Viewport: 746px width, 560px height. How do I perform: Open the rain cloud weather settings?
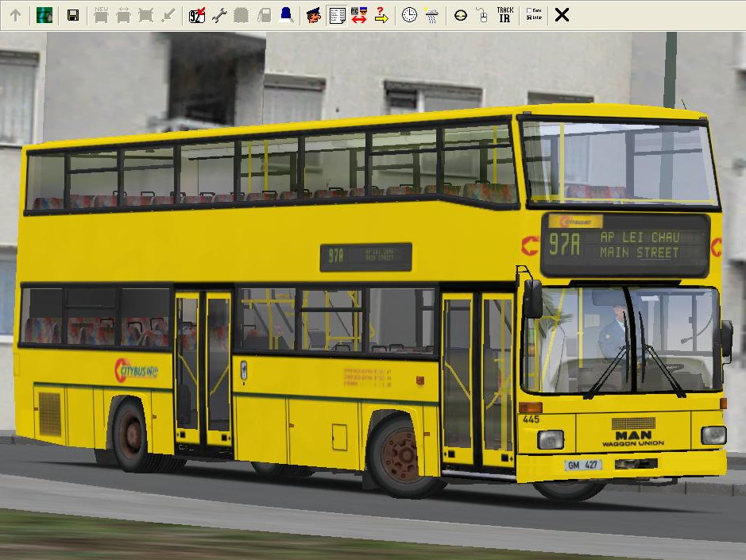[x=431, y=15]
